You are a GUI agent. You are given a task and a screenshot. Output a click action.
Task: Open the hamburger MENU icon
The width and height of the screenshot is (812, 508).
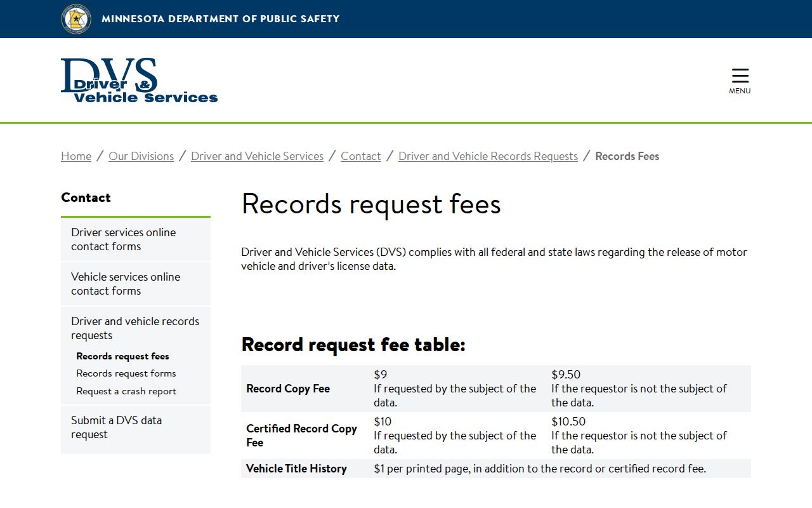coord(740,81)
